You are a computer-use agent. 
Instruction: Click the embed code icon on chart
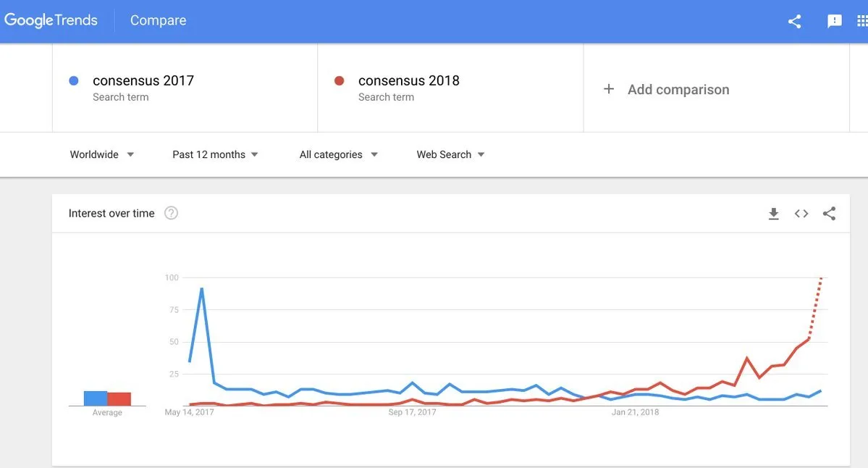[x=801, y=214]
